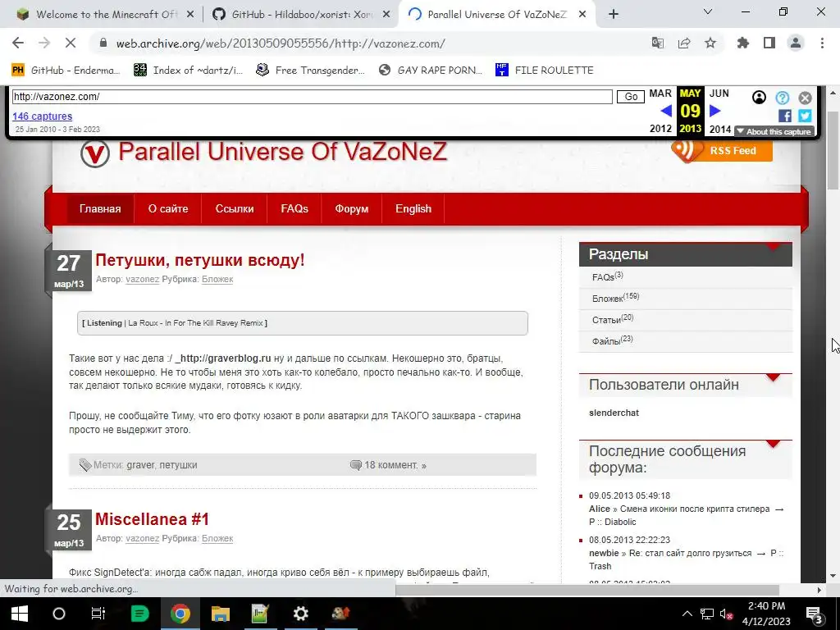Open the tab search chevron
Screen dimensions: 840x630
coord(708,11)
